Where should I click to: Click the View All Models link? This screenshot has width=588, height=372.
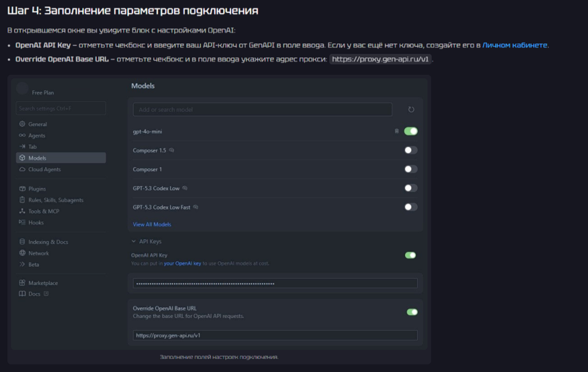click(152, 224)
